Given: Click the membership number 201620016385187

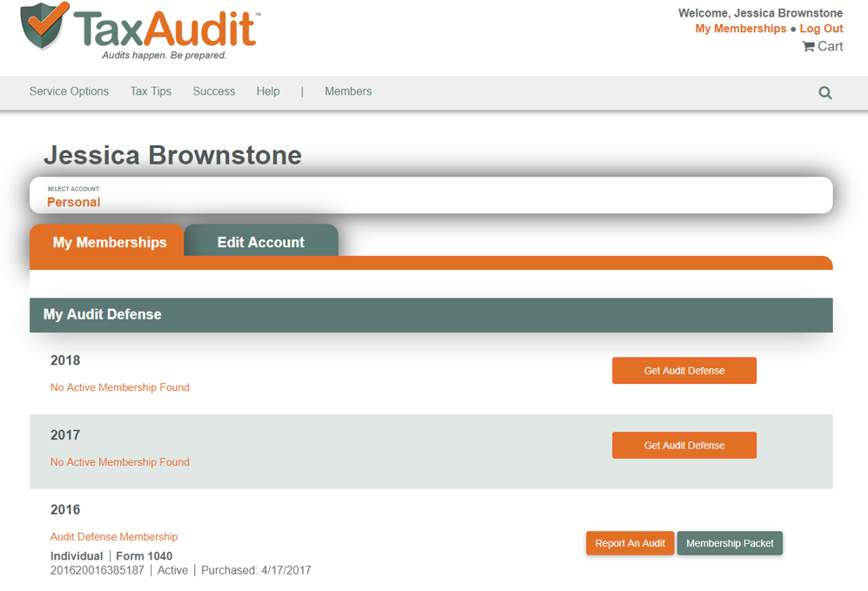Looking at the screenshot, I should pos(98,570).
